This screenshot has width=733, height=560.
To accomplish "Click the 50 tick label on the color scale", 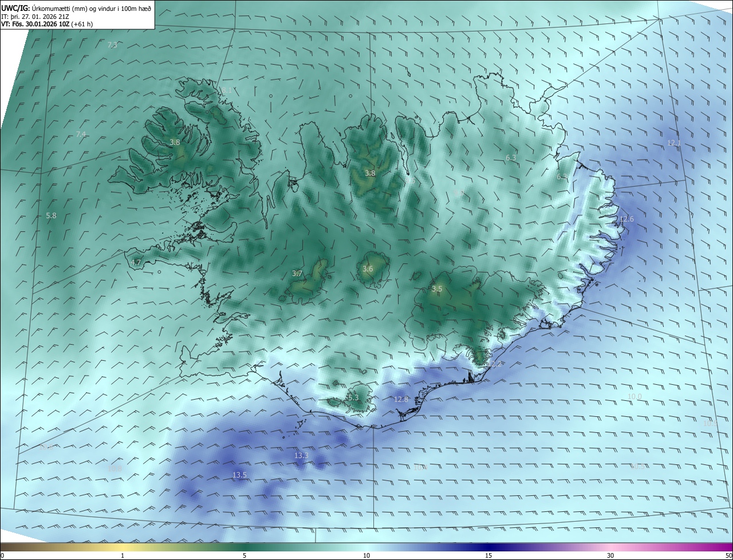I will (x=728, y=555).
